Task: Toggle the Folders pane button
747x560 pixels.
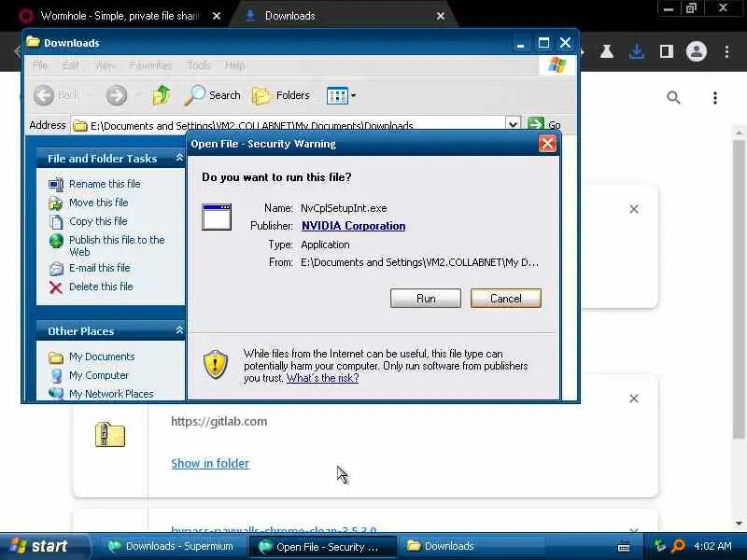Action: 281,95
